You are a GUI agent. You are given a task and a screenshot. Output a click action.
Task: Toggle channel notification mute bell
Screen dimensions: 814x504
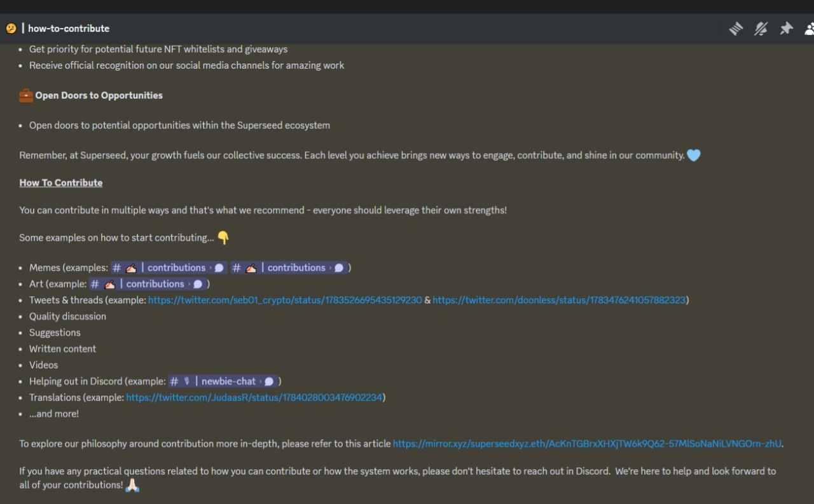coord(761,29)
